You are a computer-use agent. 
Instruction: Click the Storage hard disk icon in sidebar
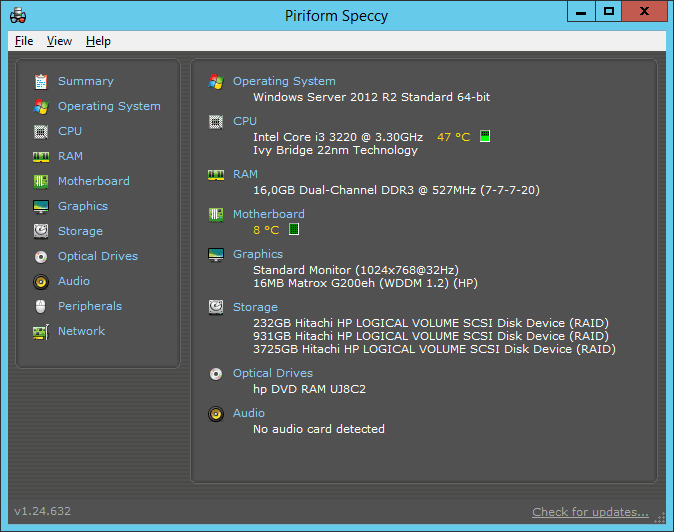coord(41,231)
